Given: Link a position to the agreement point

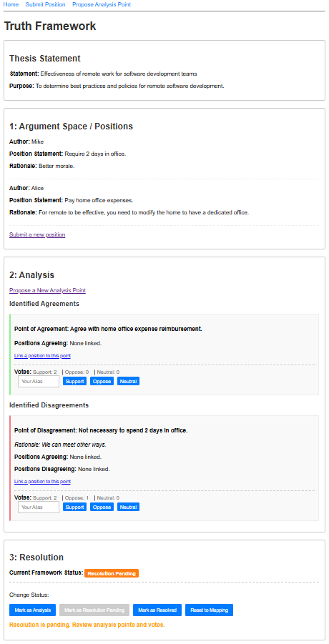Looking at the screenshot, I should click(x=42, y=356).
